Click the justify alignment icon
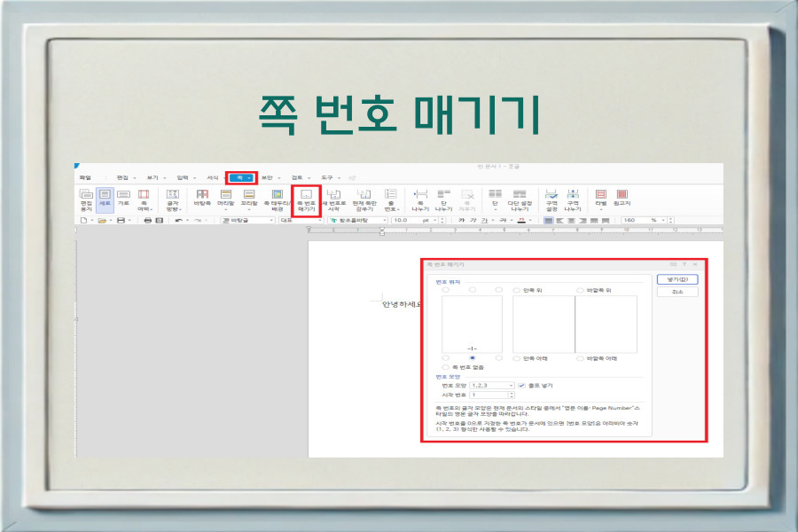This screenshot has width=798, height=532. pos(549,221)
